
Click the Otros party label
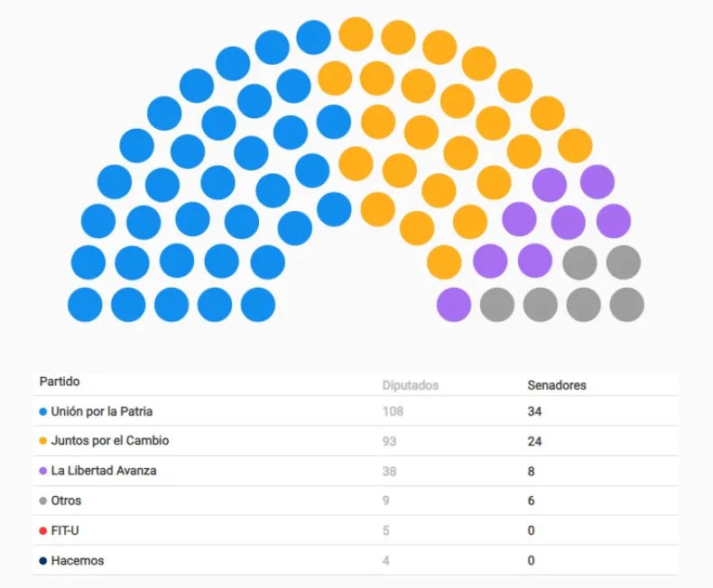point(66,501)
